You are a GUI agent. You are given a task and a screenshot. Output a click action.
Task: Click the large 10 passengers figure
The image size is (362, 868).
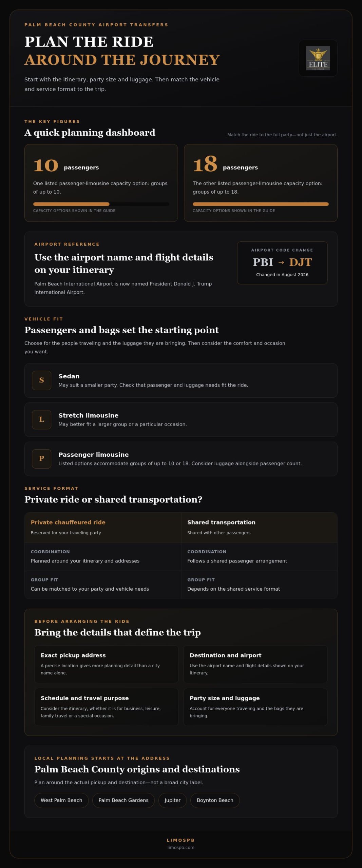point(46,166)
